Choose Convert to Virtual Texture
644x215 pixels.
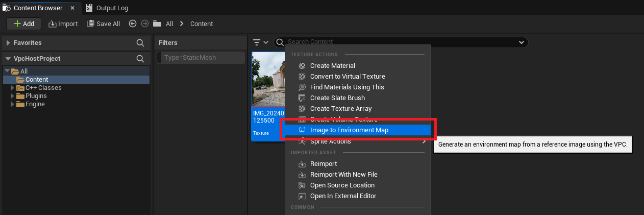tap(348, 77)
